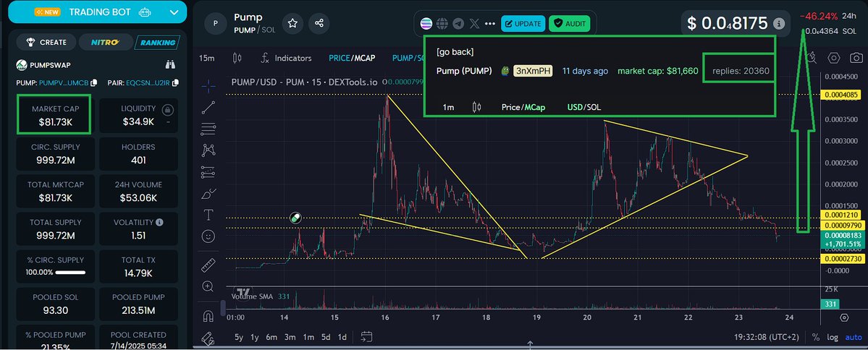The image size is (868, 350).
Task: Click the Trading Bot robot icon
Action: coord(145,12)
